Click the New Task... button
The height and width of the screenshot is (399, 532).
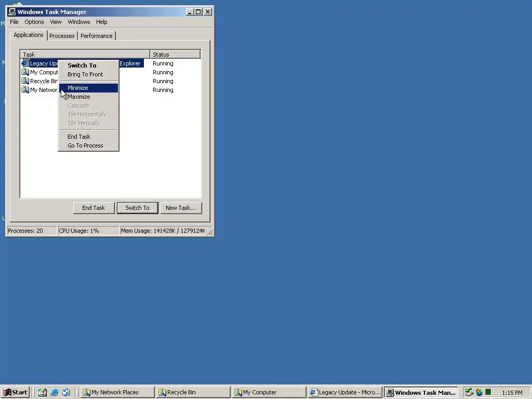181,208
